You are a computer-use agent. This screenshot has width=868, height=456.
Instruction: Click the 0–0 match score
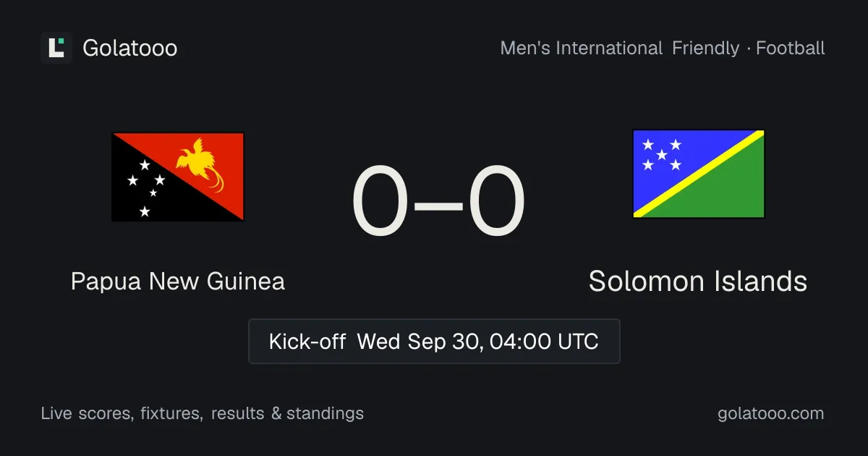438,202
